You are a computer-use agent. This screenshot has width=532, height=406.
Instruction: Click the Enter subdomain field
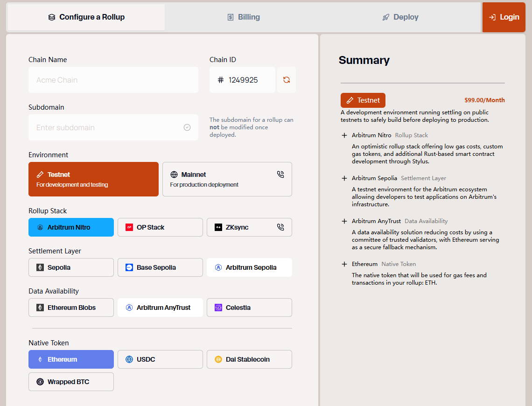[x=113, y=127]
